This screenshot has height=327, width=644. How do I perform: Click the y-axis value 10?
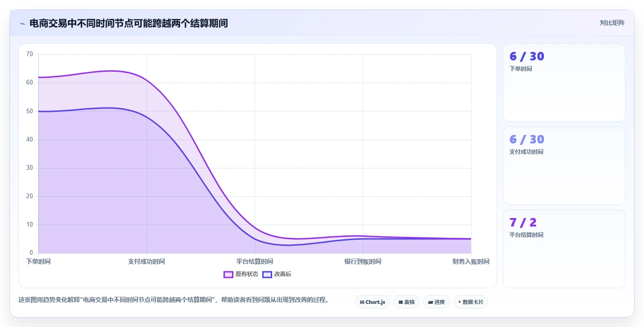coord(30,225)
